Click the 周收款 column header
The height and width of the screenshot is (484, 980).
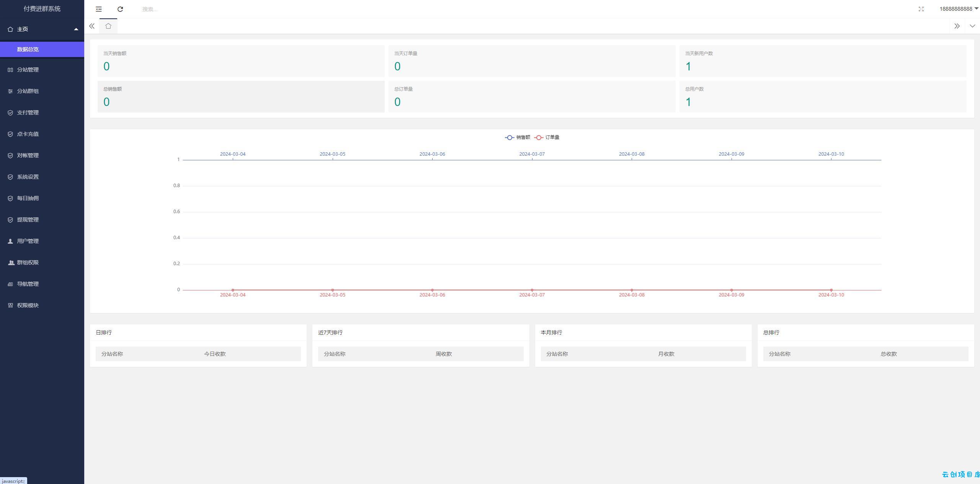pyautogui.click(x=444, y=354)
